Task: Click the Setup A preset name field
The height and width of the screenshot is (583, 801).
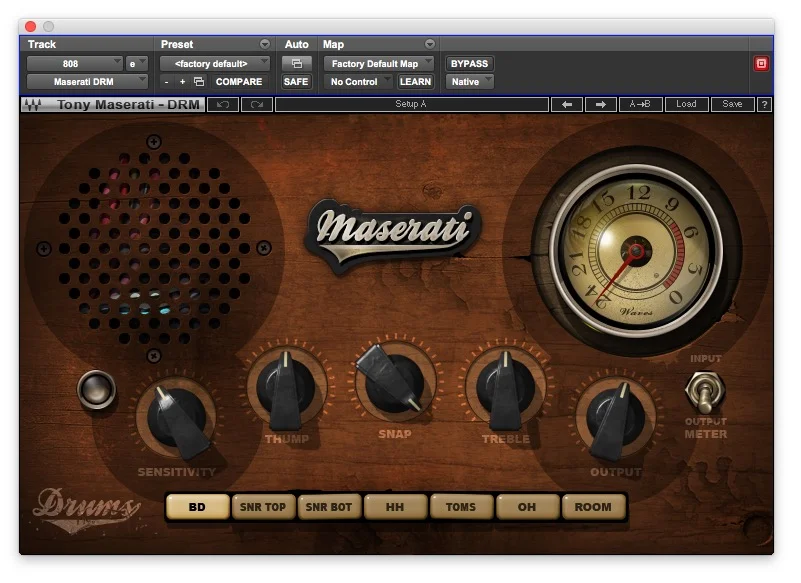Action: (x=412, y=104)
